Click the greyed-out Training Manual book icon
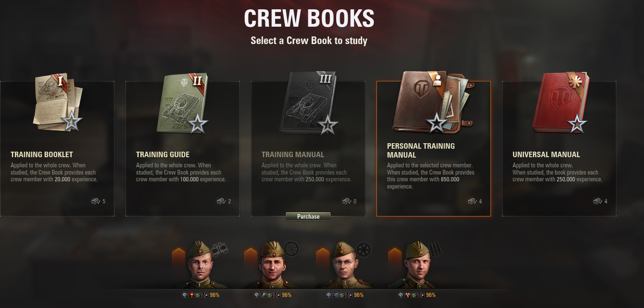644x308 pixels. [x=309, y=102]
